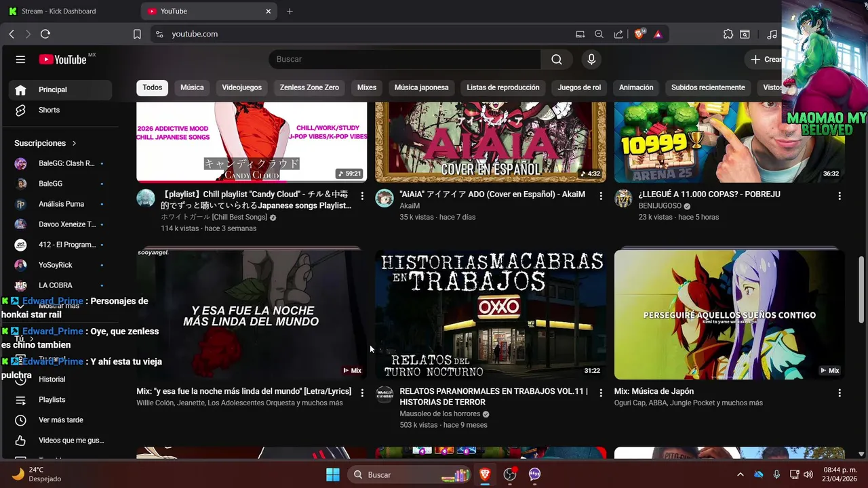This screenshot has width=868, height=488.
Task: Expand the Suscripciones section arrow
Action: point(74,143)
